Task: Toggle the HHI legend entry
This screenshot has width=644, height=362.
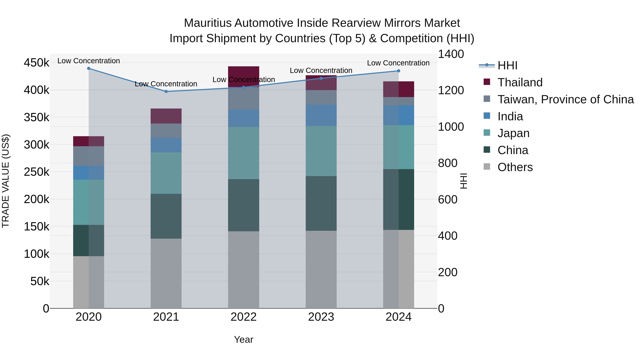Action: tap(498, 65)
